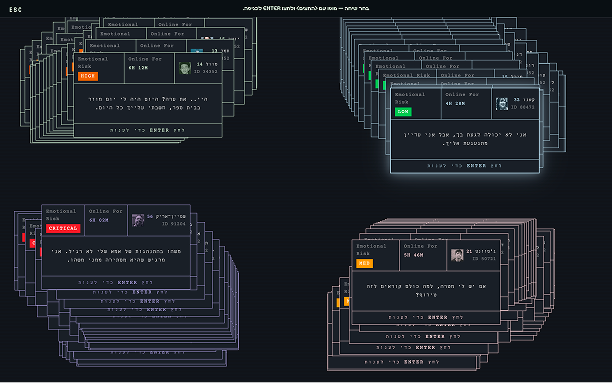The image size is (612, 383).
Task: Click the message text on the LOW risk card
Action: coord(465,139)
